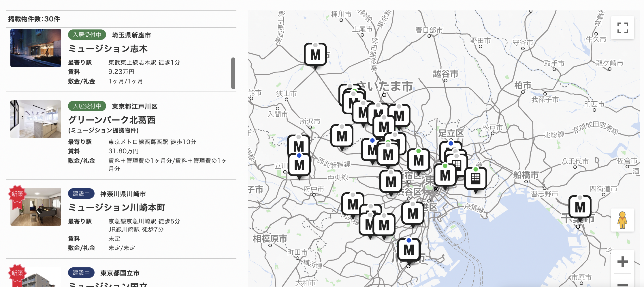The width and height of the screenshot is (644, 287).
Task: Click 東武東上線志木駅 徒歩1分 station text
Action: click(x=144, y=62)
